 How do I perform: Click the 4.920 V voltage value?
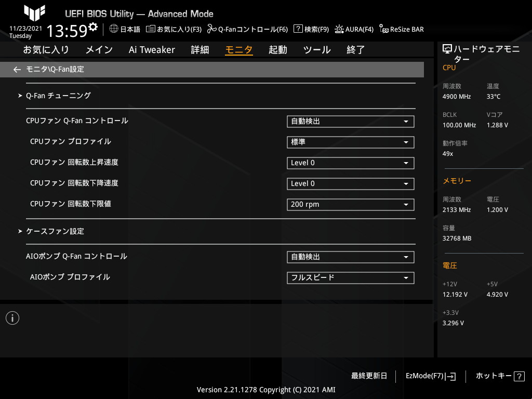[497, 295]
